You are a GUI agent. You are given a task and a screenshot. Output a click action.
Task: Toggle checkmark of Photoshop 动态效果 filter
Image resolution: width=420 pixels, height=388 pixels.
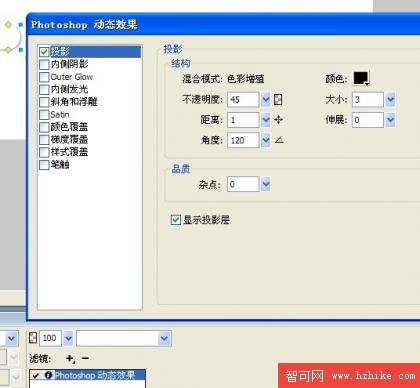click(x=36, y=376)
